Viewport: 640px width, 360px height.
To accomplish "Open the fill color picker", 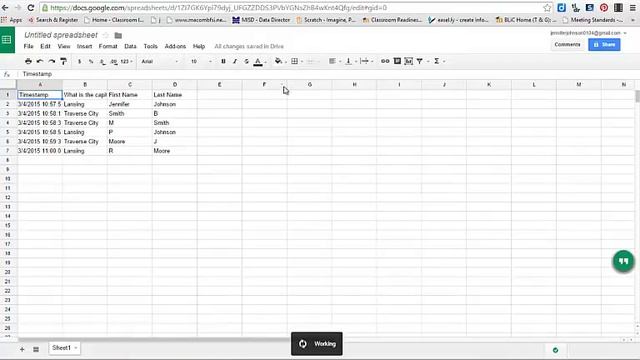I will pyautogui.click(x=280, y=61).
